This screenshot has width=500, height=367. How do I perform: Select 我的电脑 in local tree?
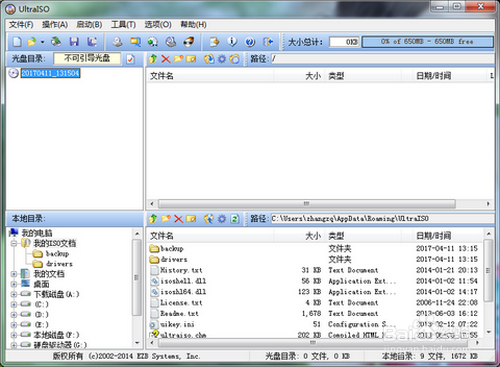coord(37,233)
